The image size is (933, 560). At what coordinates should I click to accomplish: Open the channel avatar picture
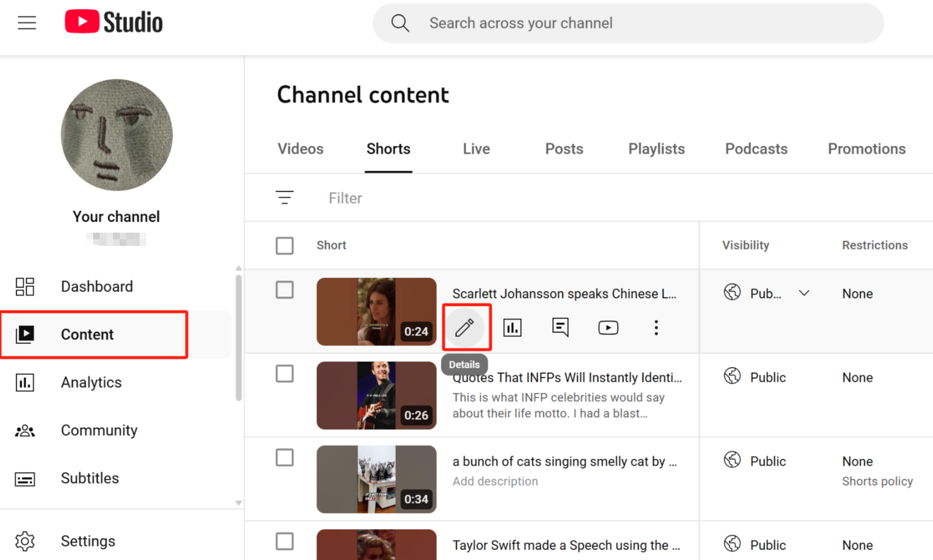[x=116, y=135]
